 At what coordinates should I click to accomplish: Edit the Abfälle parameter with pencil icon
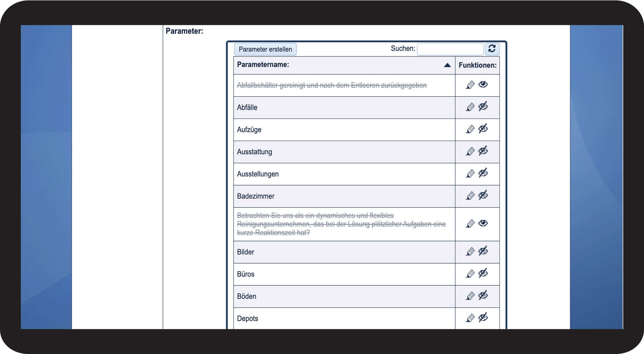click(471, 107)
